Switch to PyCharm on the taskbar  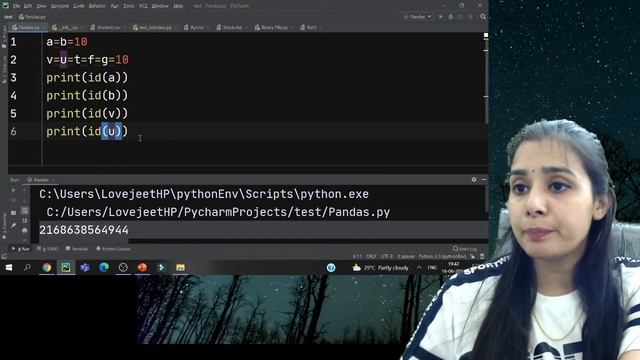click(x=66, y=267)
